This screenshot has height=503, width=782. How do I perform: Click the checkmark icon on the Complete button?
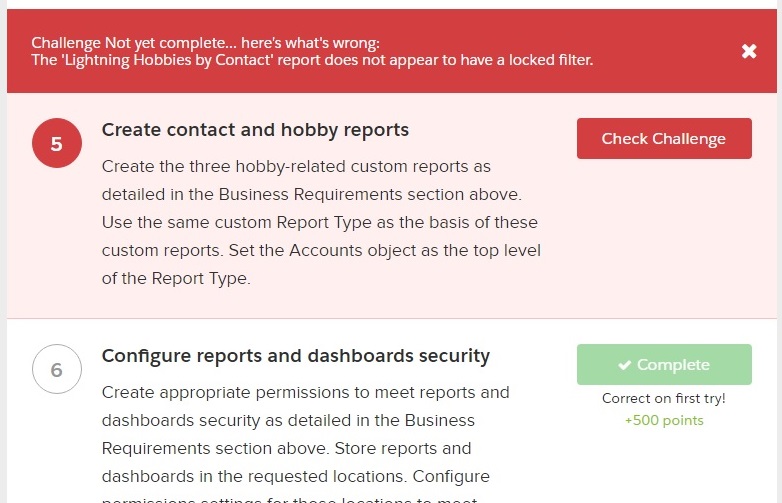[x=624, y=365]
